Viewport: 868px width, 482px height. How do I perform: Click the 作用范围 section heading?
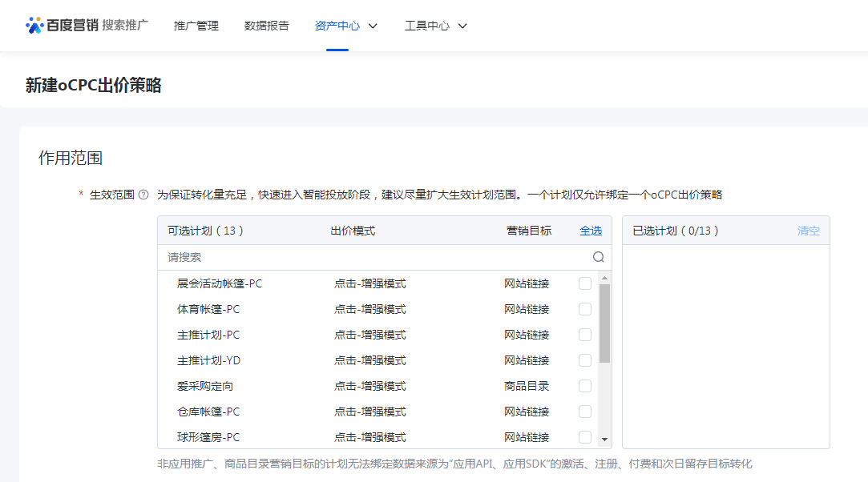tap(71, 158)
